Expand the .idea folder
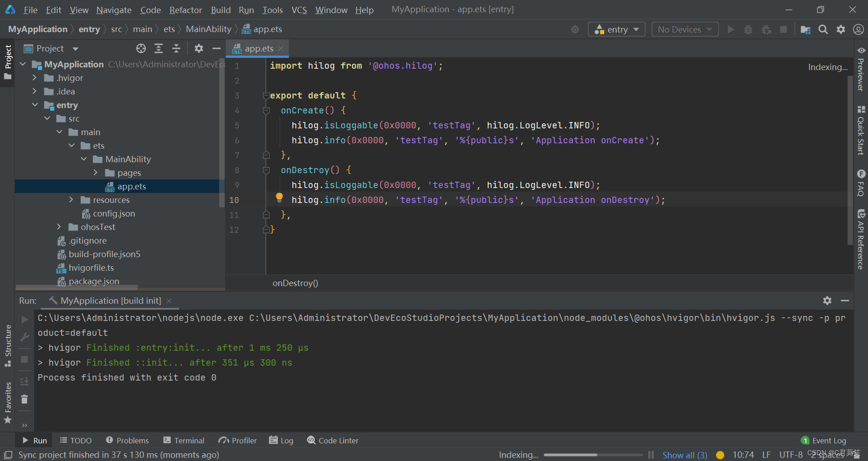 point(35,91)
